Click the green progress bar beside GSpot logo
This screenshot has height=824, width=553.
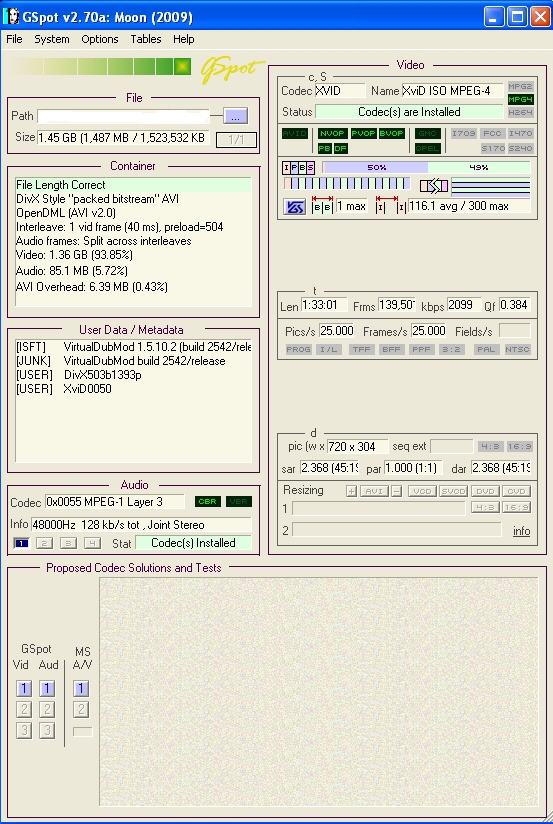100,67
